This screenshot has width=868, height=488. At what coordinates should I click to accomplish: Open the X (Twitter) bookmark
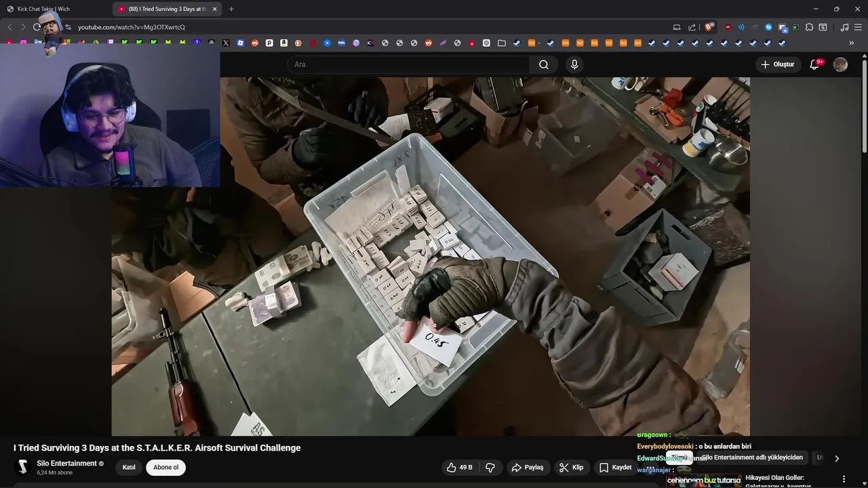click(x=226, y=43)
